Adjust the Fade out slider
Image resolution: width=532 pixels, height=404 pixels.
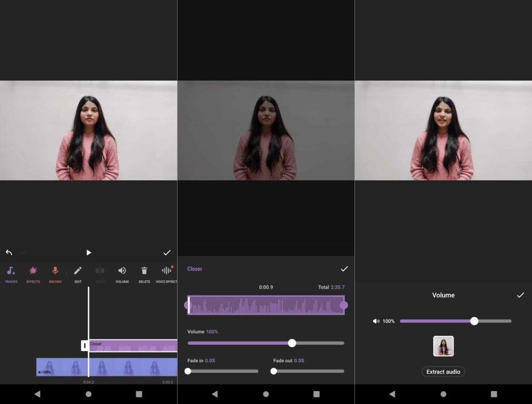[309, 371]
